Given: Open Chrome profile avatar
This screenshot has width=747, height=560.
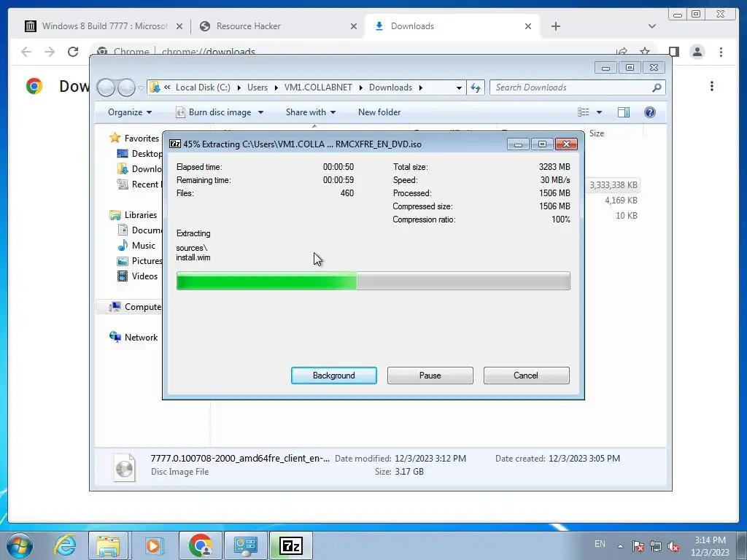Looking at the screenshot, I should coord(697,52).
